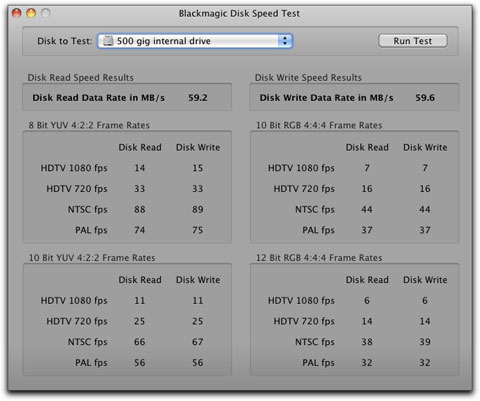This screenshot has height=401, width=480.
Task: Minimize the window with the yellow button
Action: 31,13
